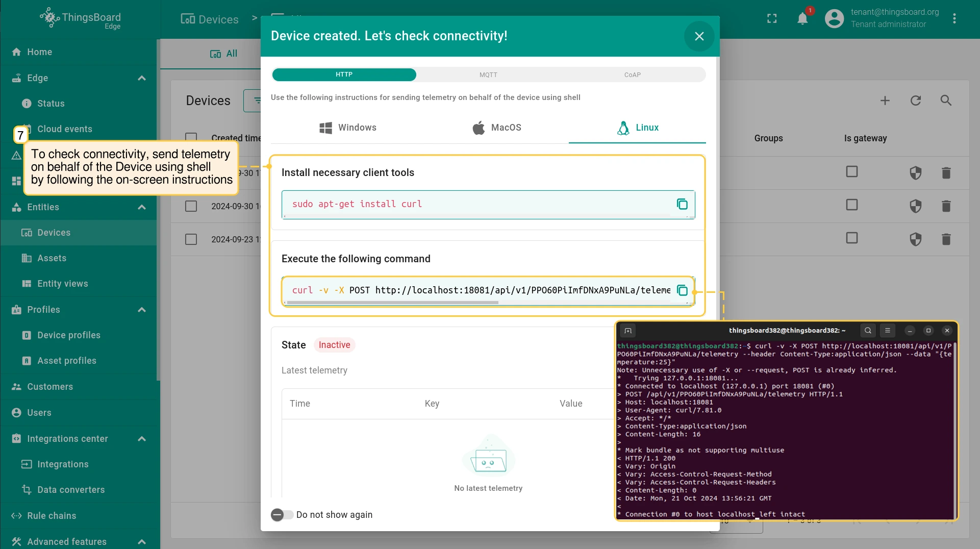980x549 pixels.
Task: Collapse the Integrations center section
Action: (x=142, y=439)
